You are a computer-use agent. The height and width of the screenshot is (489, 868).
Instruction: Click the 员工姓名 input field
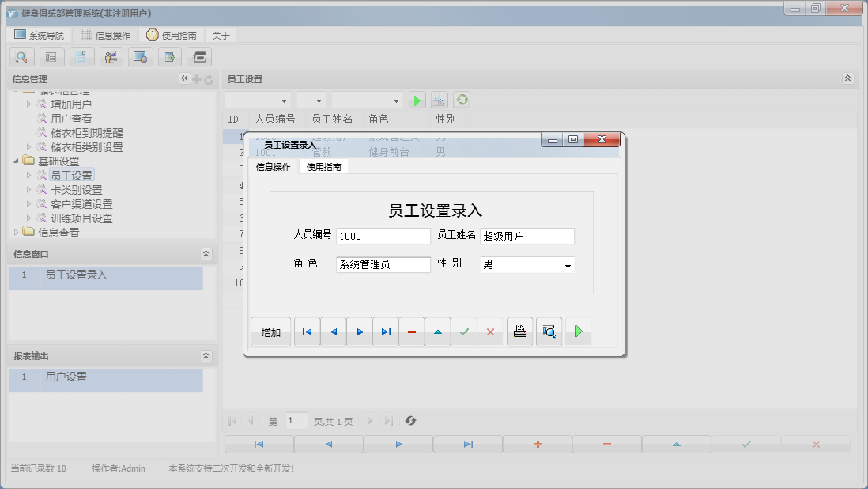526,237
